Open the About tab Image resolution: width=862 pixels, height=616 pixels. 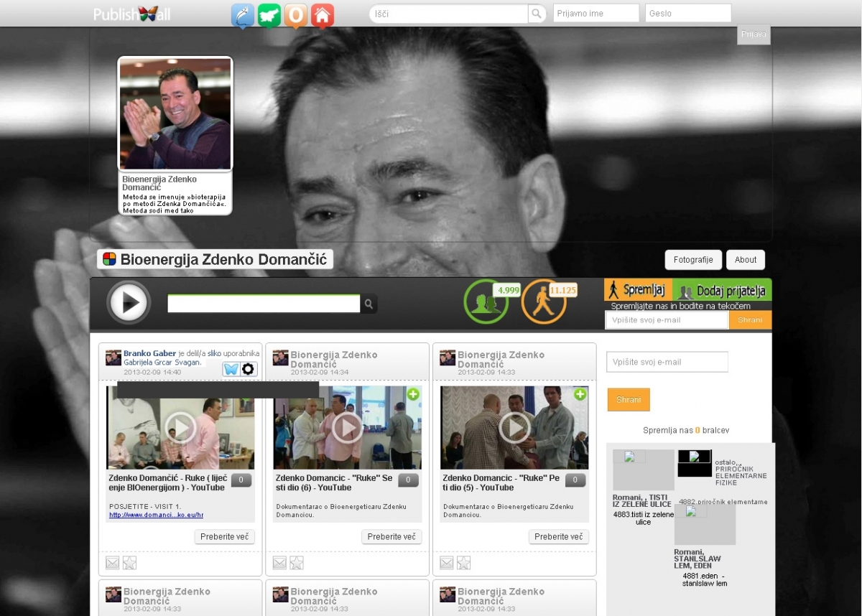(x=745, y=260)
